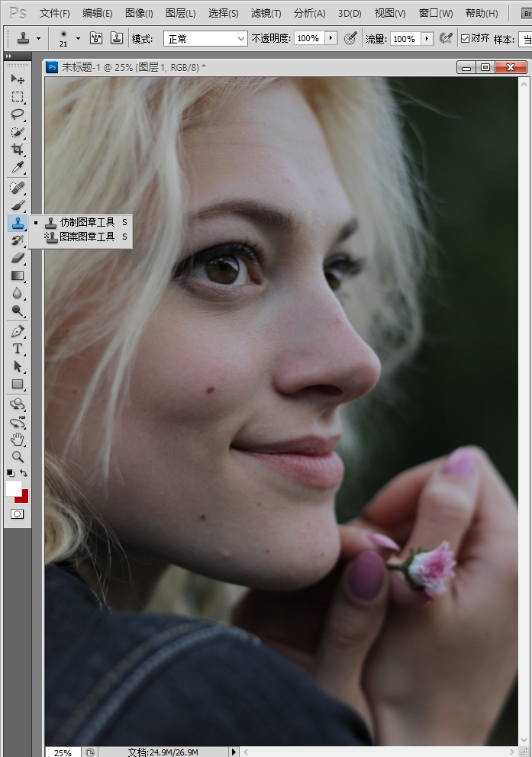The width and height of the screenshot is (532, 757).
Task: Open the status bar info menu arrow
Action: tap(234, 752)
